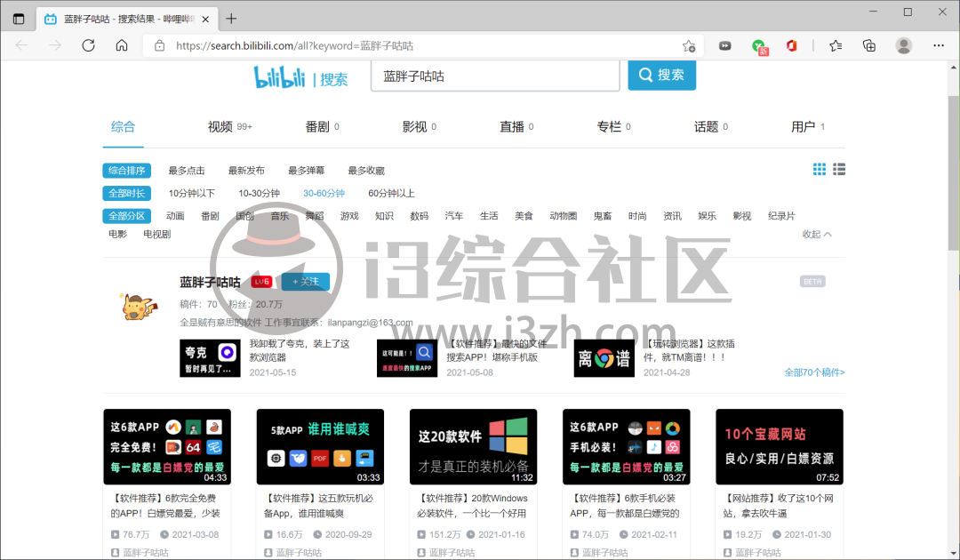Sort by 综合排序
The width and height of the screenshot is (960, 560).
pos(127,170)
